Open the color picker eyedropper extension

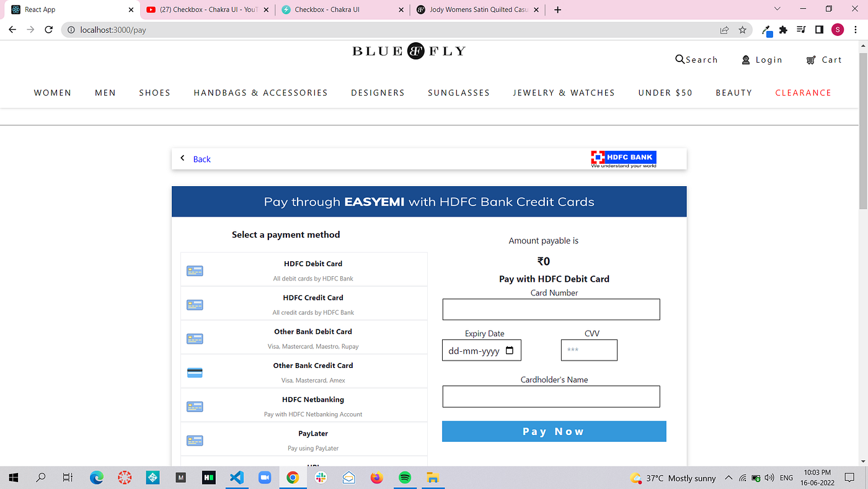tap(767, 30)
